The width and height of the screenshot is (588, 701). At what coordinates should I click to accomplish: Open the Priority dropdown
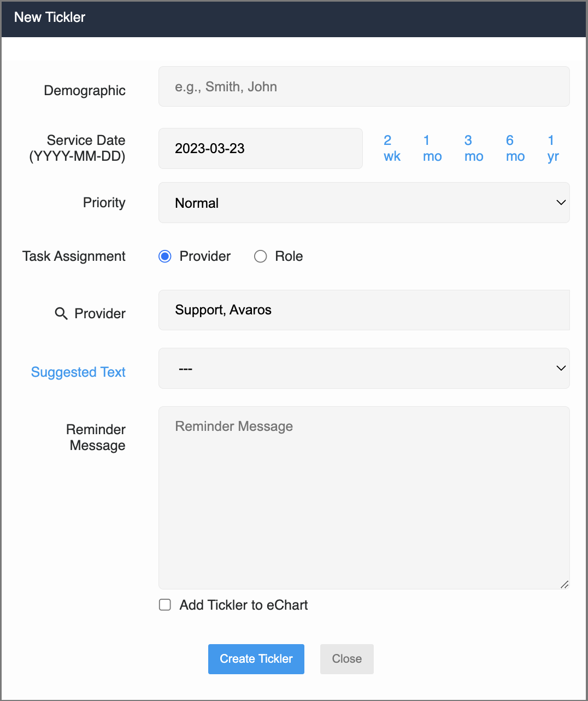tap(364, 203)
